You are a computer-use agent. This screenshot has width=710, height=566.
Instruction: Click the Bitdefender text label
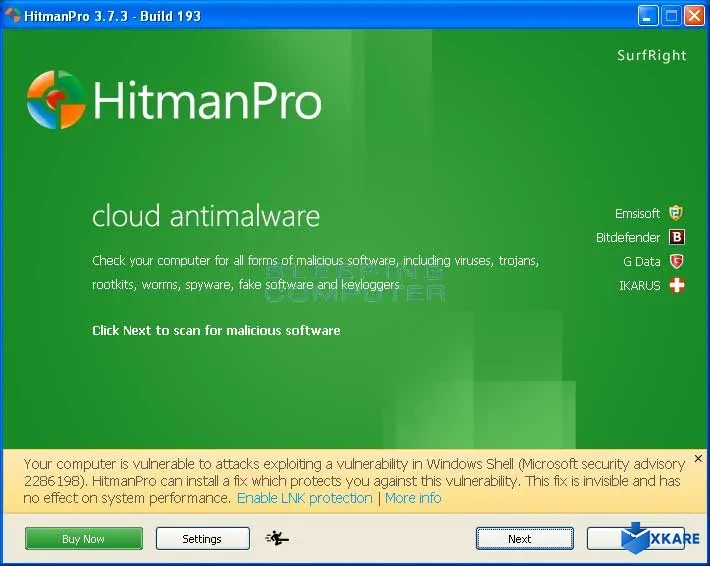[628, 237]
